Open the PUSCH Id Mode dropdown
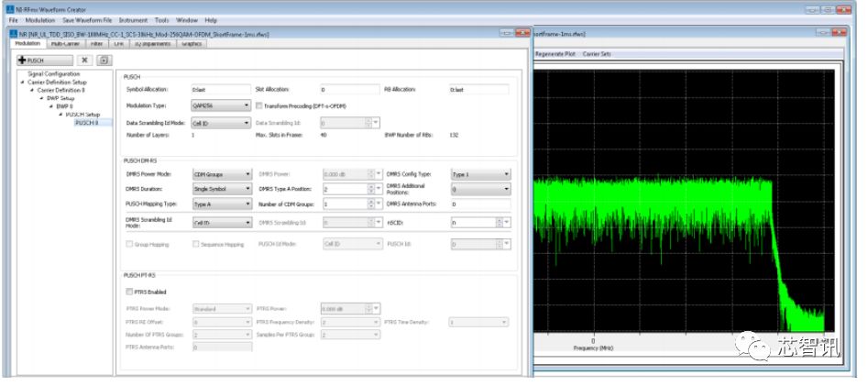The width and height of the screenshot is (868, 386). (x=353, y=244)
